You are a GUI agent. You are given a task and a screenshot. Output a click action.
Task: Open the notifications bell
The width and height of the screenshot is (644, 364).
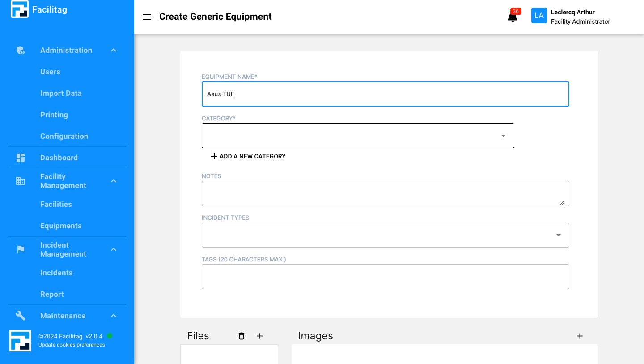pos(513,17)
